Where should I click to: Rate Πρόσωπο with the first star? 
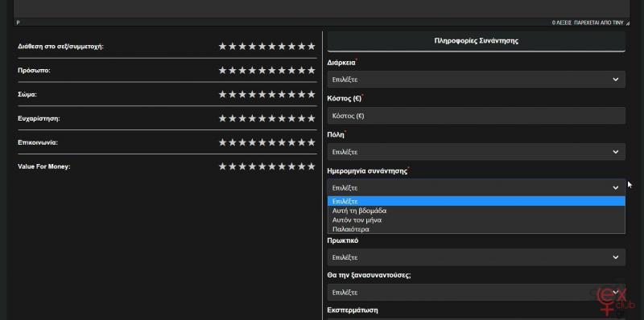(x=223, y=70)
